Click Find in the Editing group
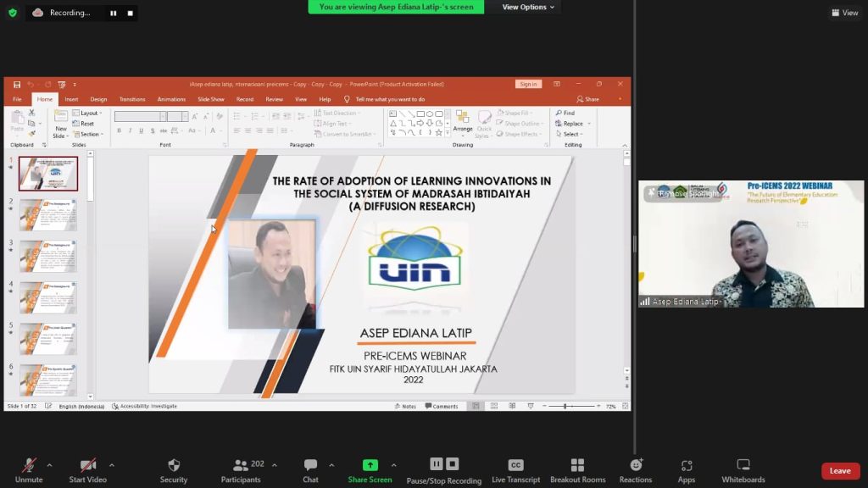 point(565,113)
